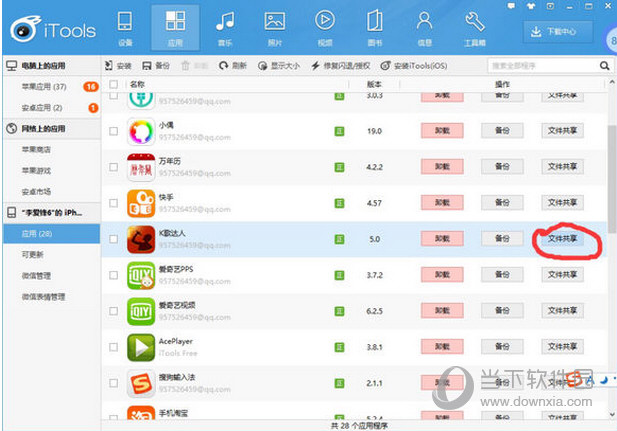Check the box for 搜狗输入法

(x=113, y=383)
